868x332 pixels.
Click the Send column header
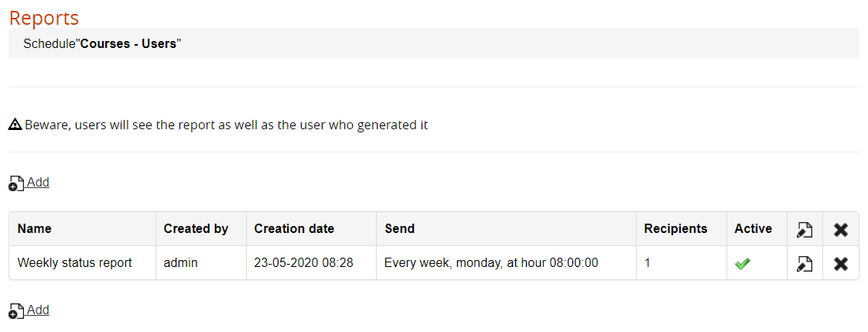[x=399, y=228]
